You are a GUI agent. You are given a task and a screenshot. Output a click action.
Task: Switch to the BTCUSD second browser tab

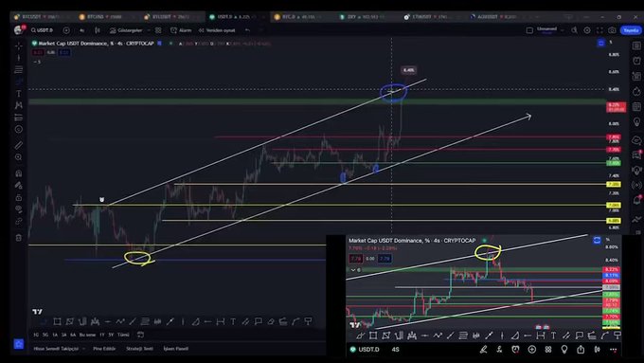(x=107, y=17)
